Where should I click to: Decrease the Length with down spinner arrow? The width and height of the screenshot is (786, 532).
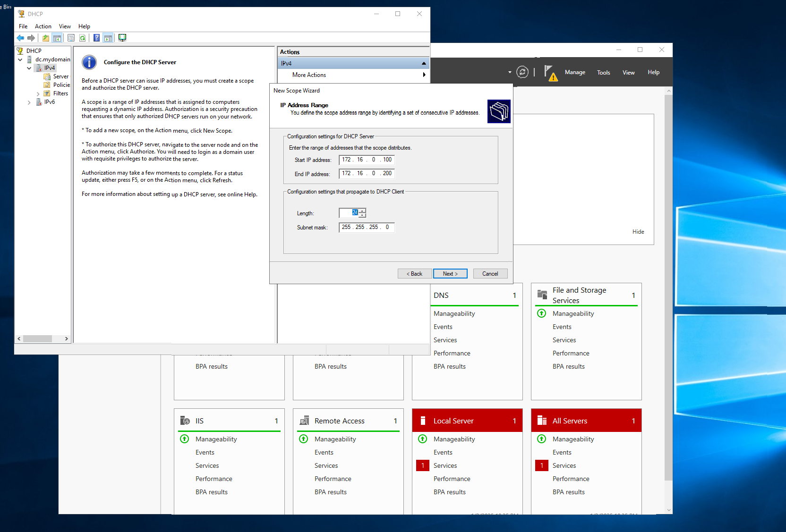[x=362, y=215]
